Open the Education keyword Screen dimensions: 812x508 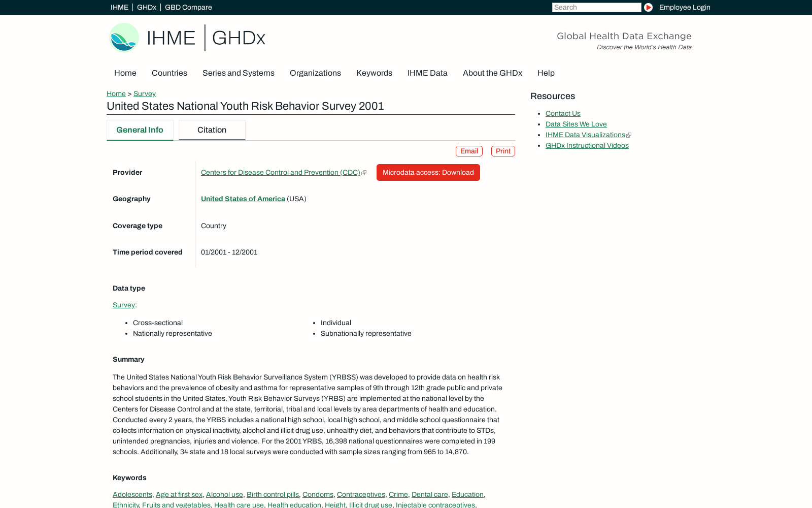pos(467,495)
